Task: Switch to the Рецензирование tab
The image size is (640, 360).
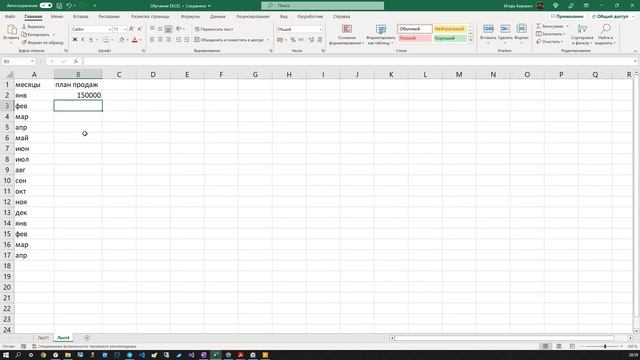Action: (x=253, y=16)
